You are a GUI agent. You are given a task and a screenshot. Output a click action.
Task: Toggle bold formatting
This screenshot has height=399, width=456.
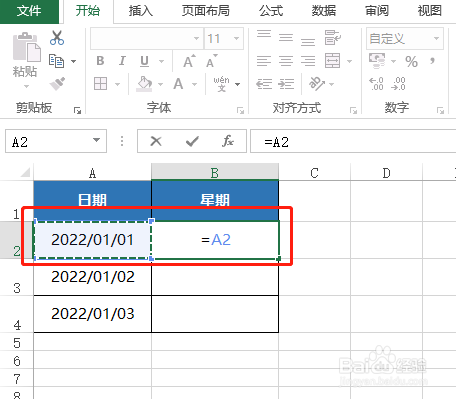click(100, 61)
